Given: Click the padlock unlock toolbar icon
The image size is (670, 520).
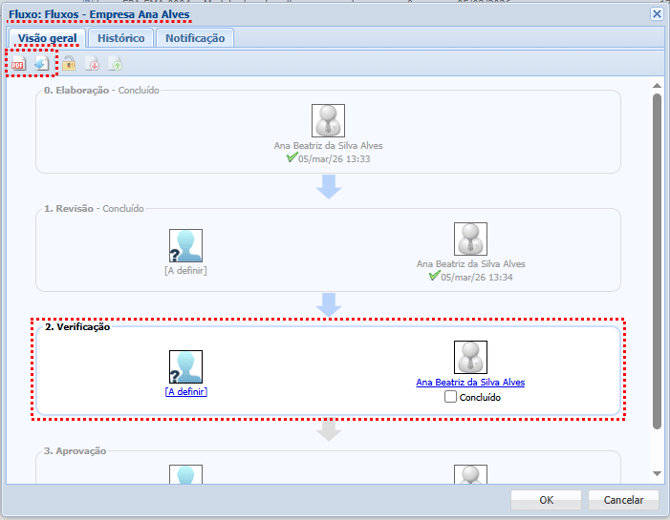Looking at the screenshot, I should pyautogui.click(x=69, y=64).
